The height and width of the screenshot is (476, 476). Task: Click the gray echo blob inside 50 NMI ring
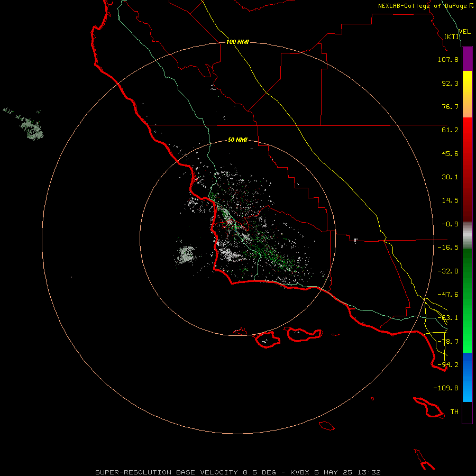pos(186,254)
